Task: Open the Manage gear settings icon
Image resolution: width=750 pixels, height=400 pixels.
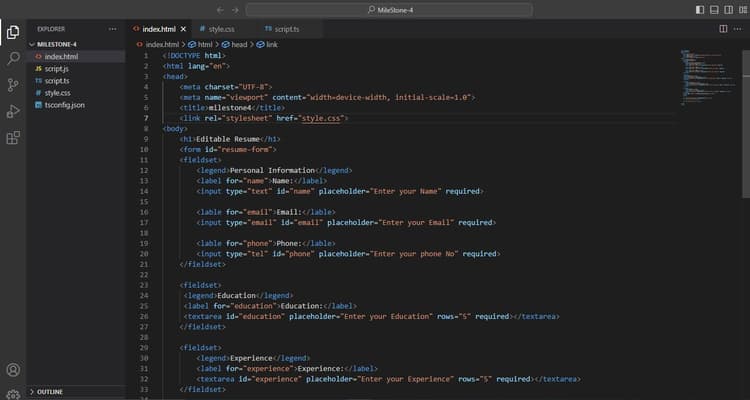Action: click(13, 394)
